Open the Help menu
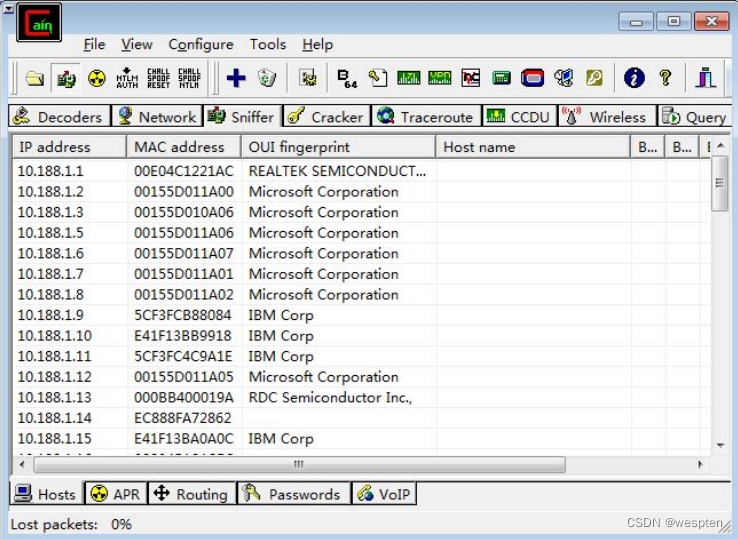738x539 pixels. (x=317, y=44)
